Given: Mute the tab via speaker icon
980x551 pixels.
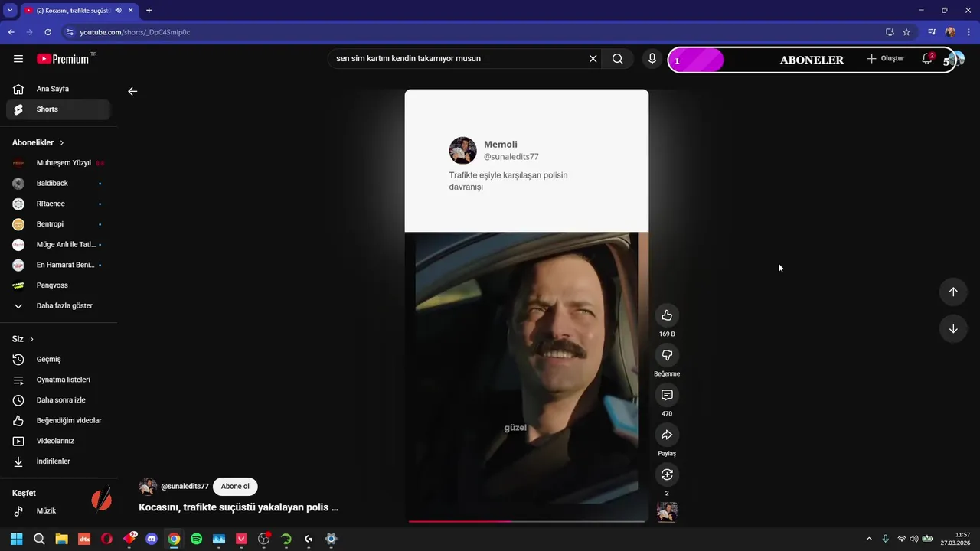Looking at the screenshot, I should tap(118, 10).
